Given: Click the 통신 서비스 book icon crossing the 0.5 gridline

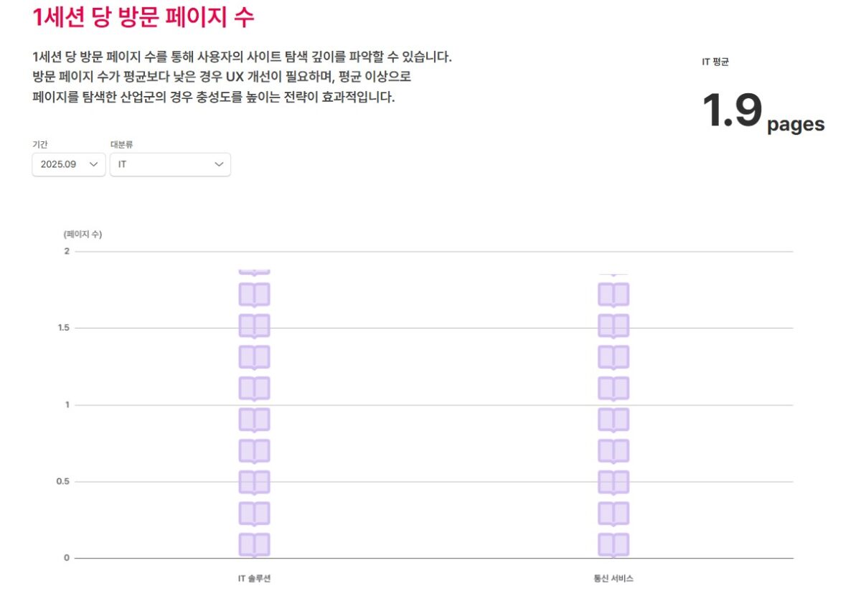Looking at the screenshot, I should pos(613,483).
